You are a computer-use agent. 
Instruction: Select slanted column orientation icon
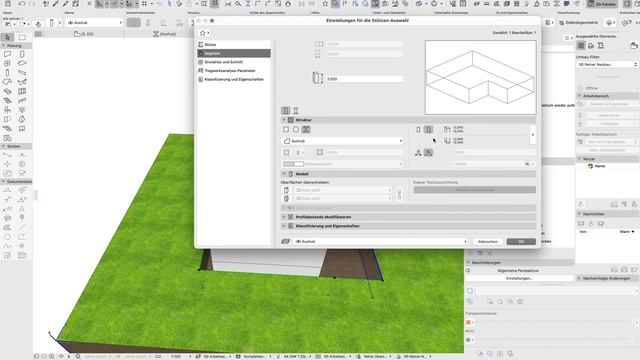point(428,130)
